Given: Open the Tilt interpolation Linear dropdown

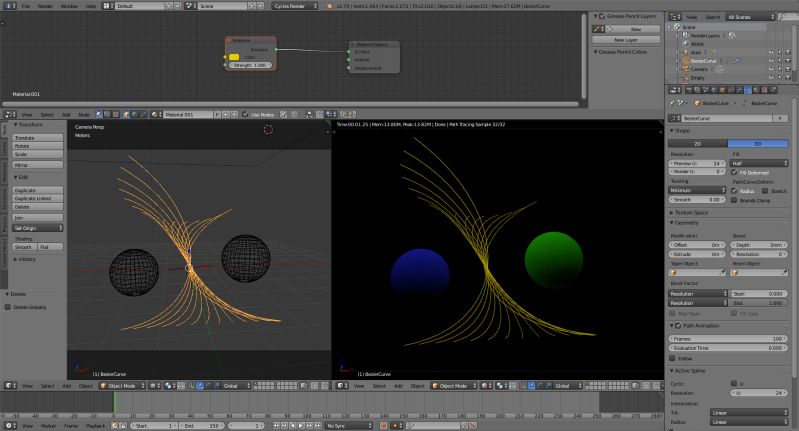Looking at the screenshot, I should tap(749, 413).
